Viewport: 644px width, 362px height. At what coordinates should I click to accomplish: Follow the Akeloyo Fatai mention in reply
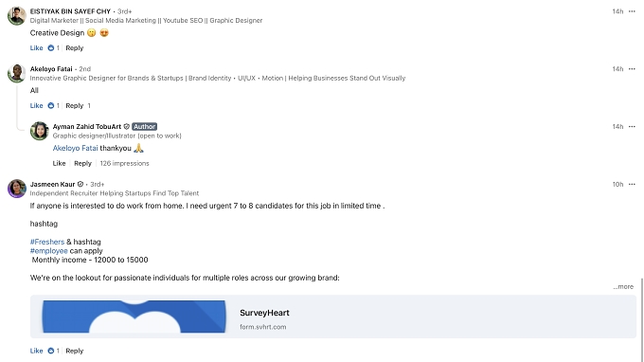pos(75,148)
